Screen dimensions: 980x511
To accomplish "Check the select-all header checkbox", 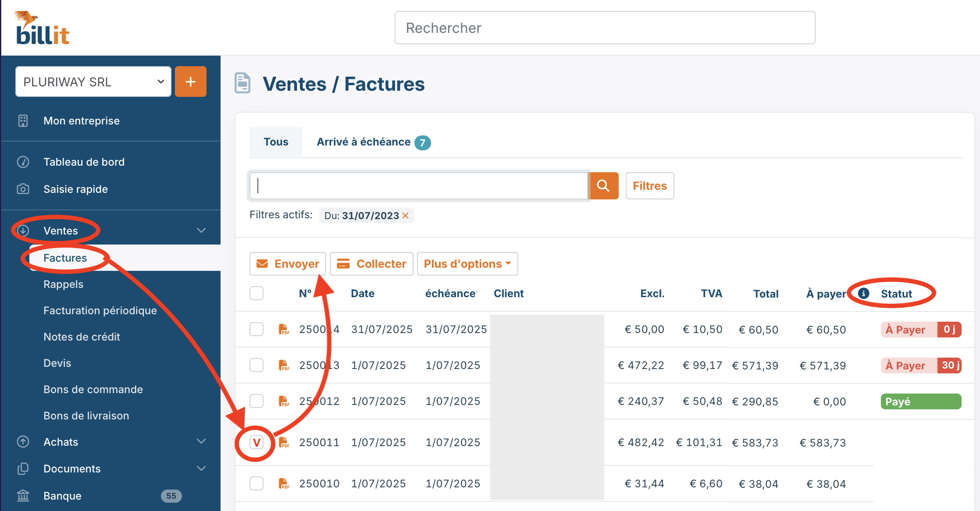I will [x=257, y=293].
